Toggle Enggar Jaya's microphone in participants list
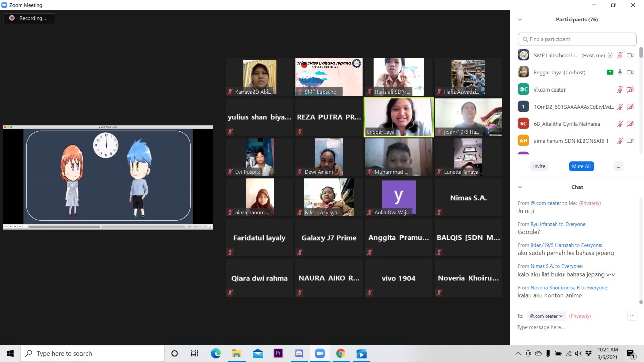 (620, 72)
